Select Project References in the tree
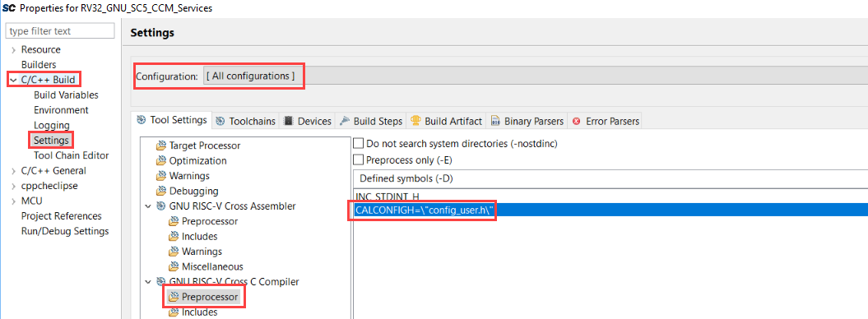 (x=62, y=215)
